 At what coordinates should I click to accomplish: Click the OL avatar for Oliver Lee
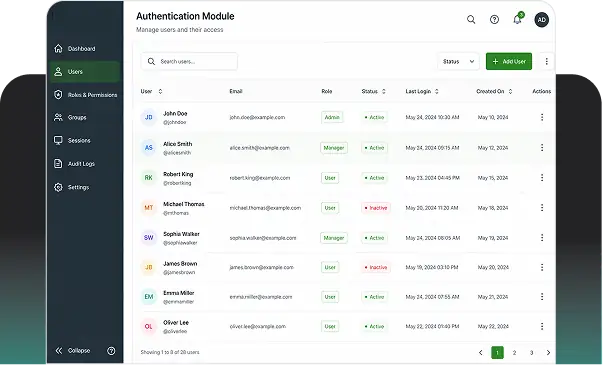coord(148,327)
